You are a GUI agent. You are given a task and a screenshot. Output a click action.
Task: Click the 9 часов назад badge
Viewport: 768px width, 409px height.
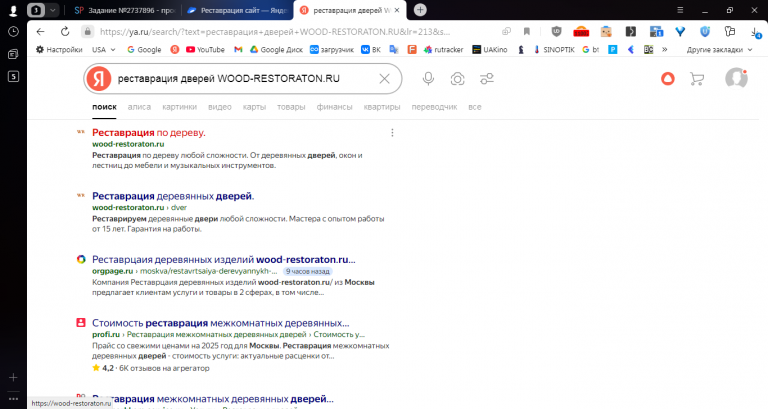[x=308, y=271]
